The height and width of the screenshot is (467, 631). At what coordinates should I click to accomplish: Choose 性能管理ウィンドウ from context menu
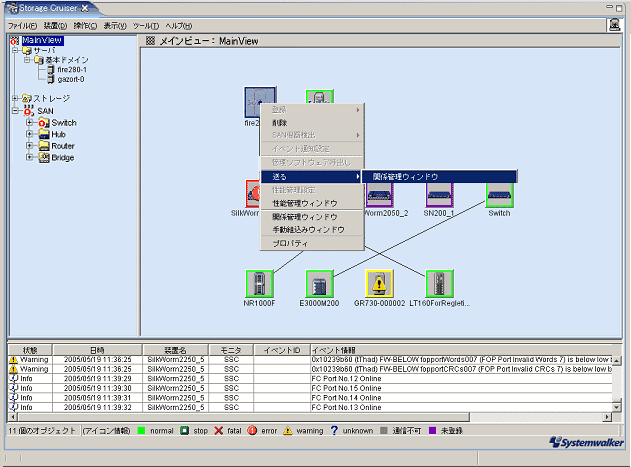tap(312, 203)
